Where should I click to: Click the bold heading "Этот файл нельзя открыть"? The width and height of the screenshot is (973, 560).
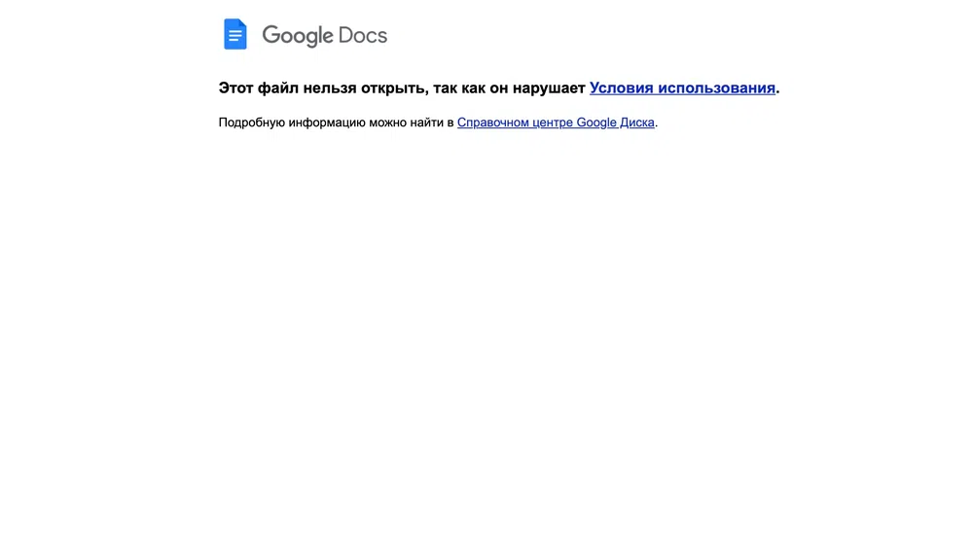[323, 88]
